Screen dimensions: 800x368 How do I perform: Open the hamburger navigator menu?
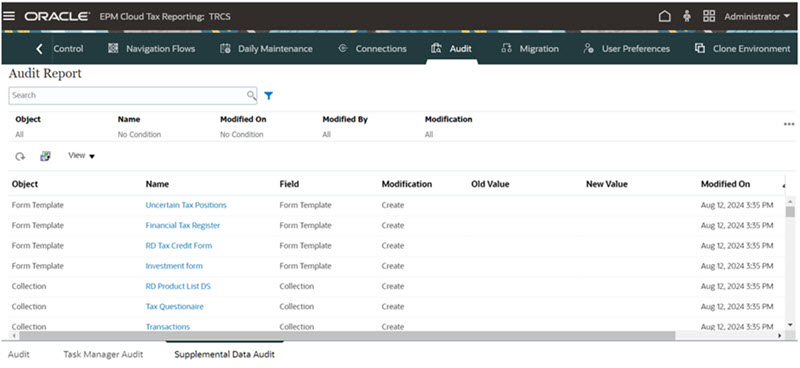[x=9, y=16]
